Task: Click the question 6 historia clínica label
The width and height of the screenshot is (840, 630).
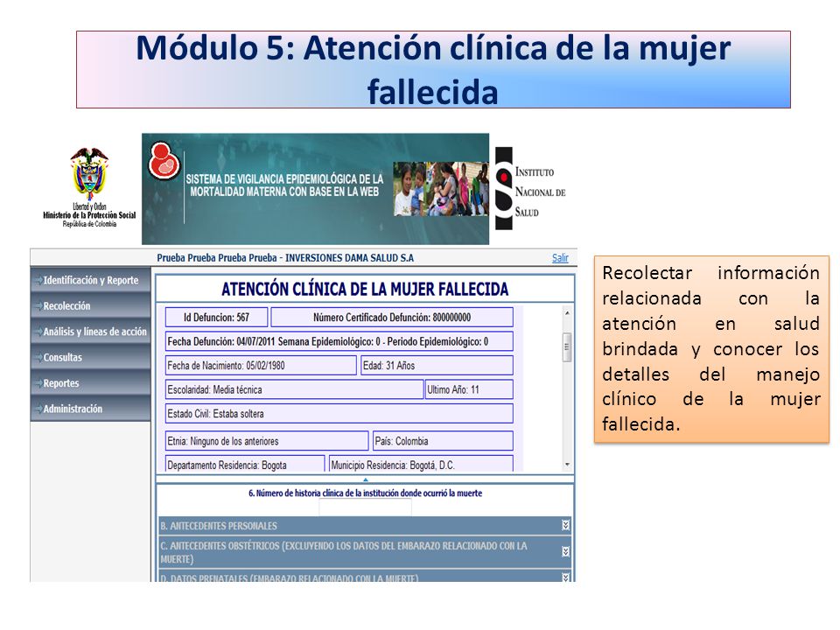Action: coord(366,493)
